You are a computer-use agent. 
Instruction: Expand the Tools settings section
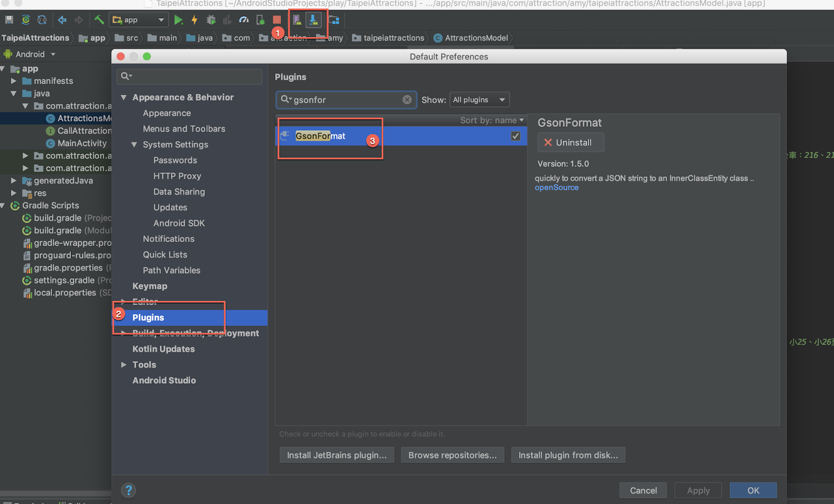pos(124,365)
